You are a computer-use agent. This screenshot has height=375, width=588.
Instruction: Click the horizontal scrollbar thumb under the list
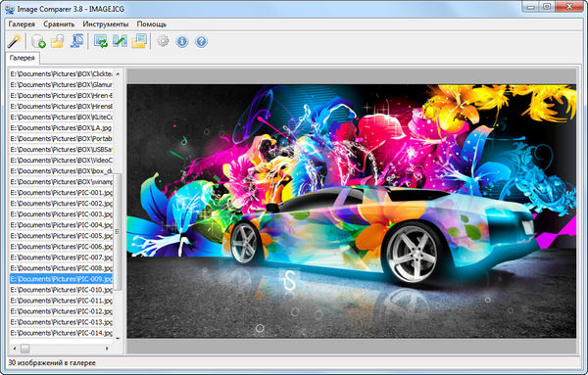coord(24,349)
